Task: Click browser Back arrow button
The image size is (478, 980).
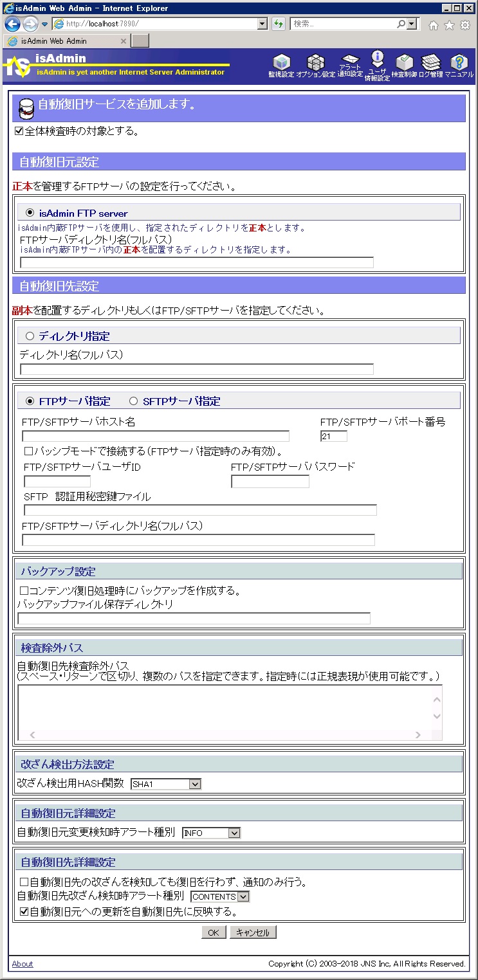Action: point(12,24)
